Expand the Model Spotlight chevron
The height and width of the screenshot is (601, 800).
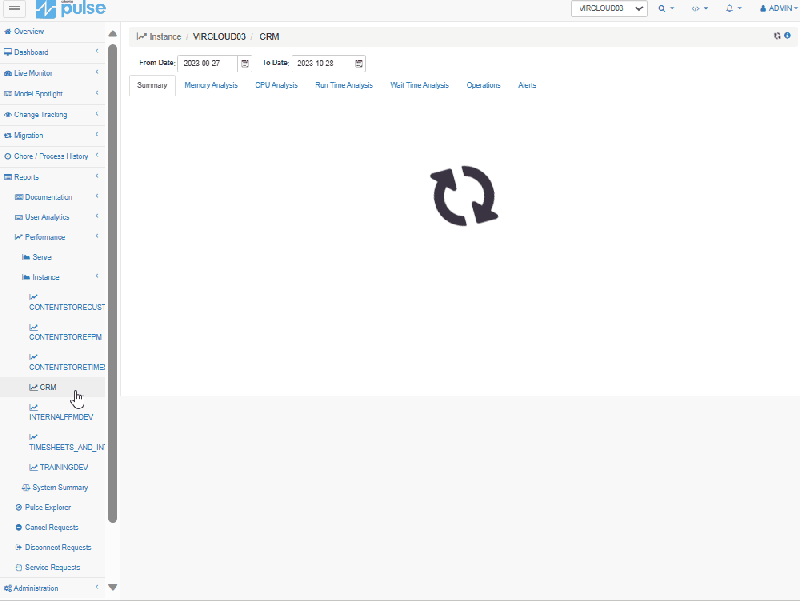point(97,93)
